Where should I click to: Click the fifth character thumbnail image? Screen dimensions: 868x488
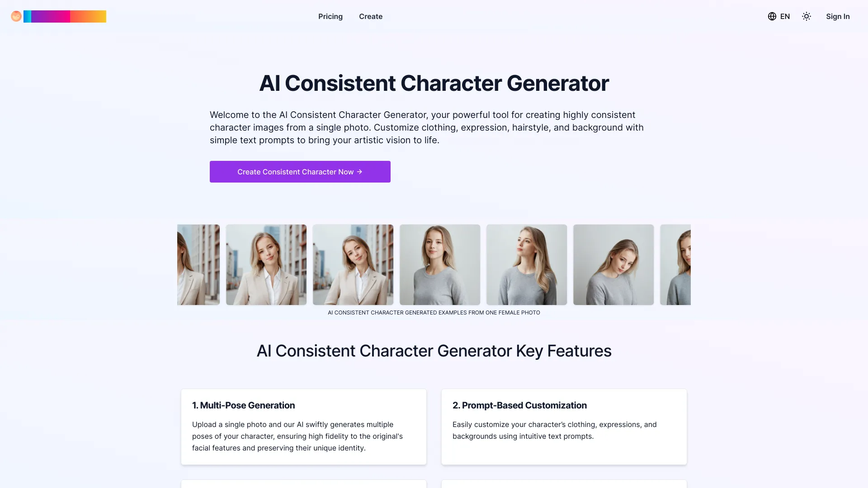[x=526, y=264]
